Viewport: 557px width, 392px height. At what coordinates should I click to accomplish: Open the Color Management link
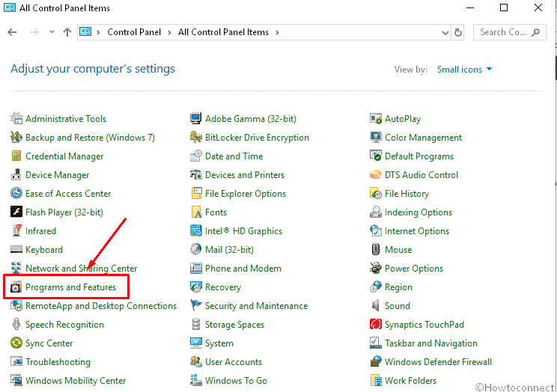click(x=423, y=138)
